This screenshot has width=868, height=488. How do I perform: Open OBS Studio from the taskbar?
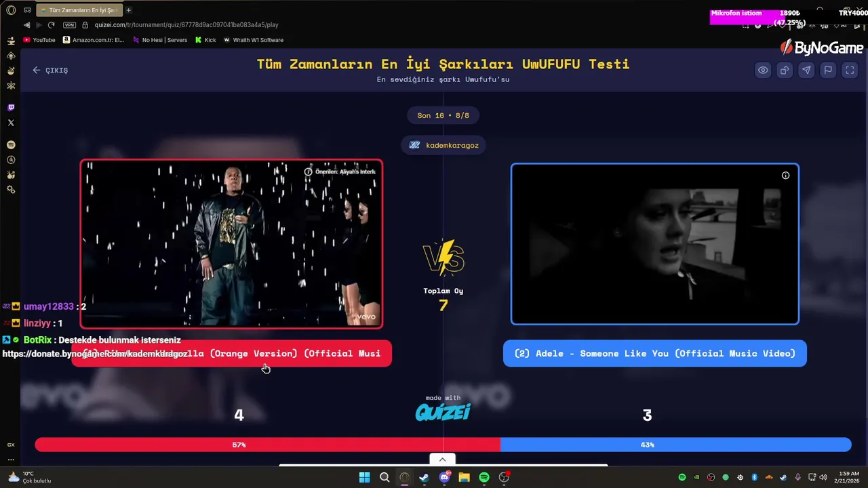click(504, 477)
